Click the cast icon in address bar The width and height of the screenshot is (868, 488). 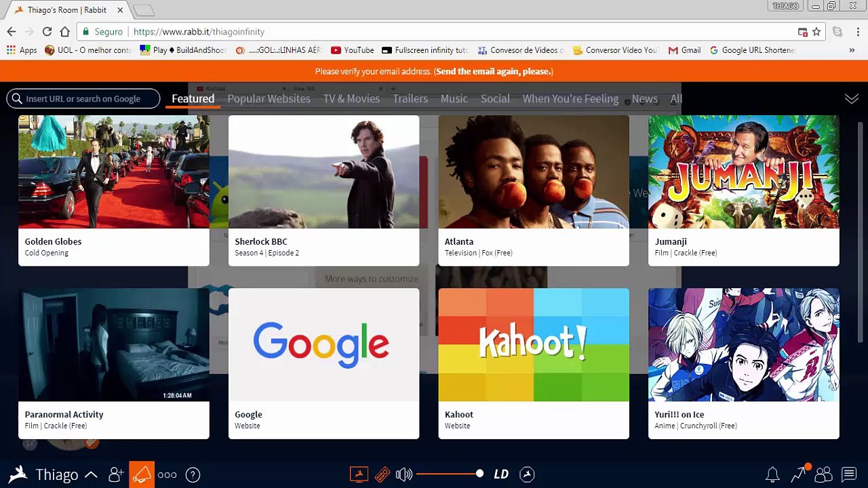tap(802, 32)
